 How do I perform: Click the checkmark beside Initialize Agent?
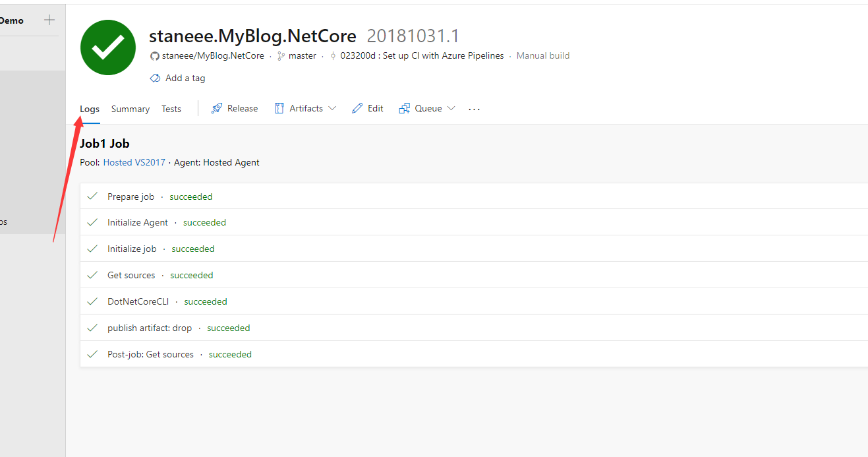(92, 222)
